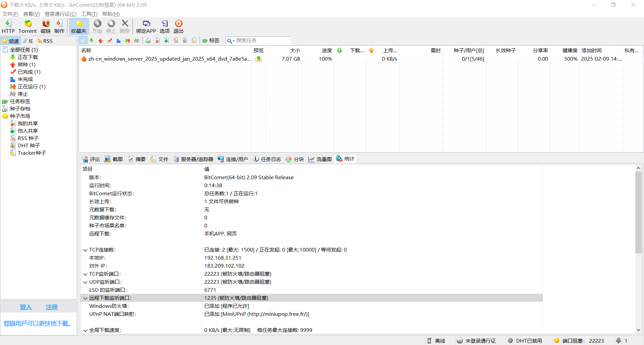644x345 pixels.
Task: Switch to the 频道 sidebar tab
Action: pyautogui.click(x=11, y=41)
